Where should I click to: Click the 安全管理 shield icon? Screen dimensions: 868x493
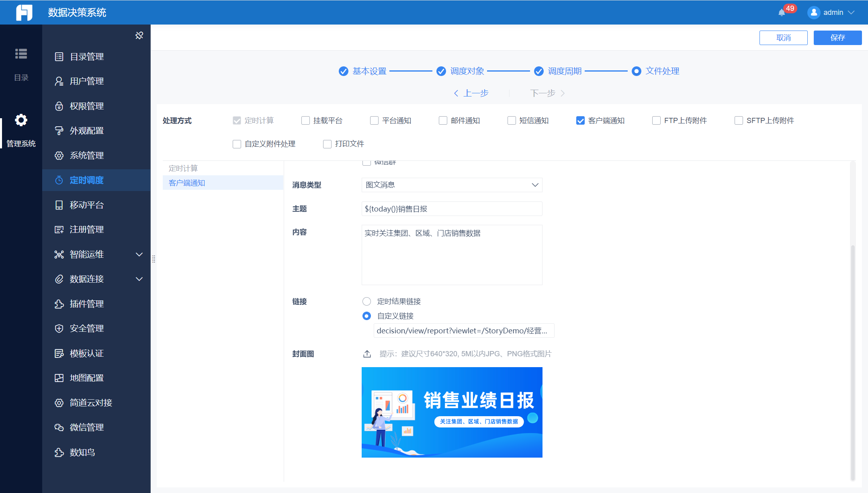pos(59,329)
